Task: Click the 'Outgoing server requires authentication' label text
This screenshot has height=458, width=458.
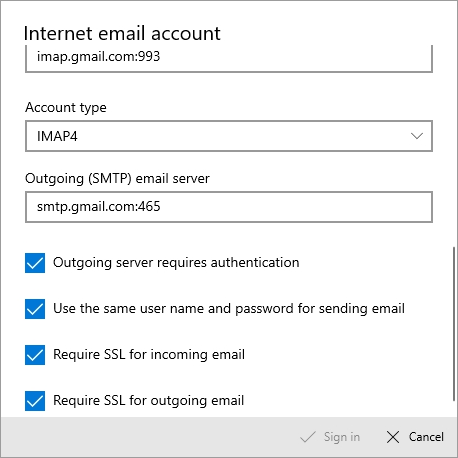Action: pyautogui.click(x=176, y=263)
